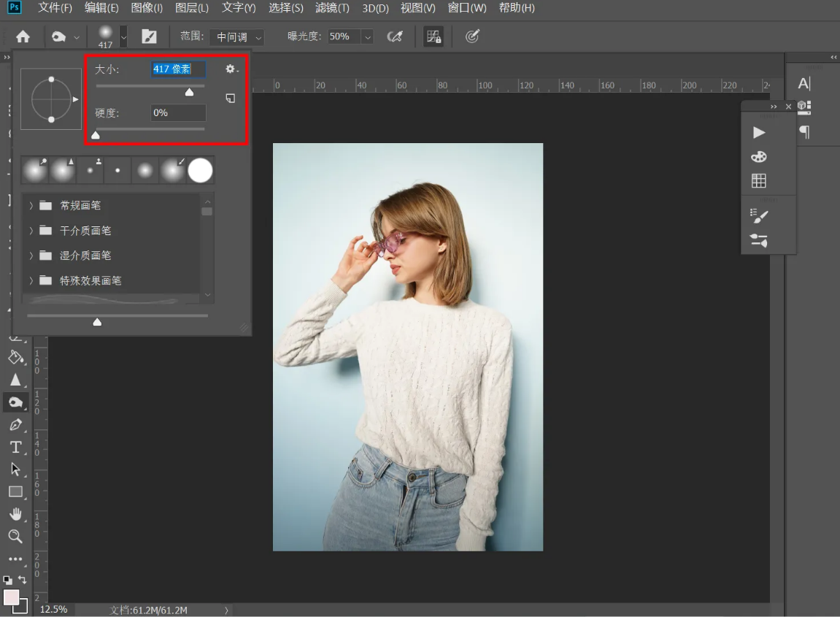840x617 pixels.
Task: Open the 范围 (Range) dropdown showing 中间调
Action: [x=236, y=37]
